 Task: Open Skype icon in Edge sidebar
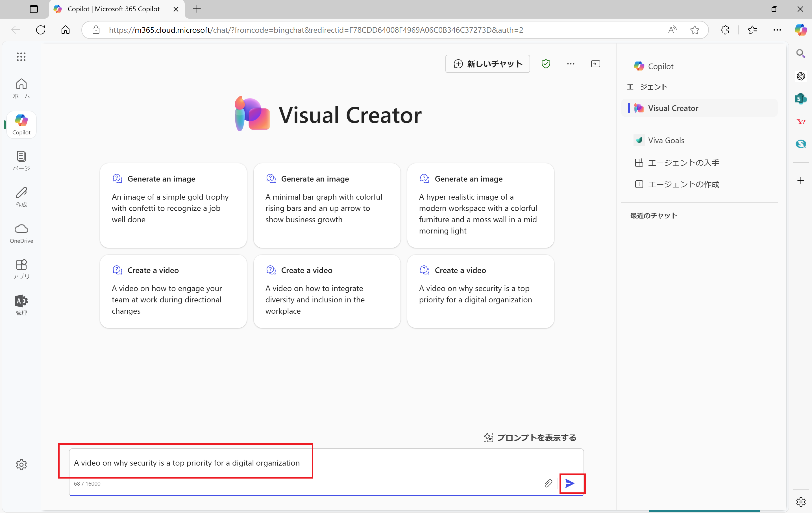pyautogui.click(x=801, y=144)
